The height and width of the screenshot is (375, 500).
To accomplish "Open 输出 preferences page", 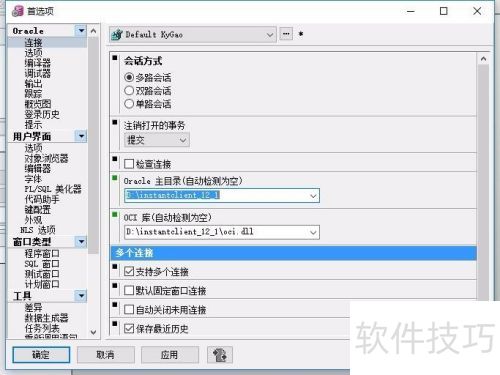I will point(33,83).
